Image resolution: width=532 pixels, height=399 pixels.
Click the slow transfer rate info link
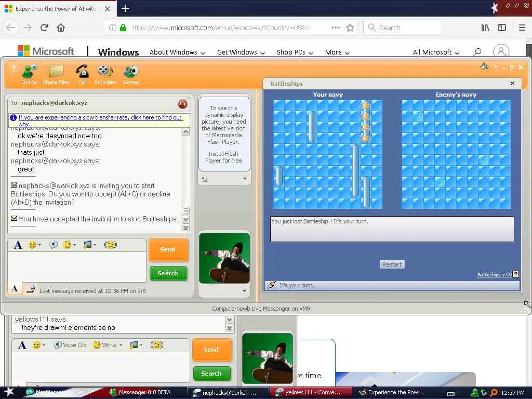point(100,120)
